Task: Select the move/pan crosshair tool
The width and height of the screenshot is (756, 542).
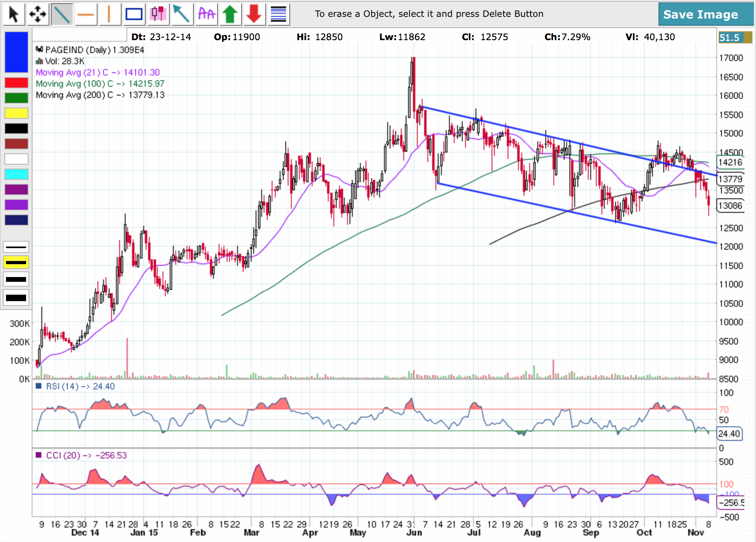Action: 37,14
